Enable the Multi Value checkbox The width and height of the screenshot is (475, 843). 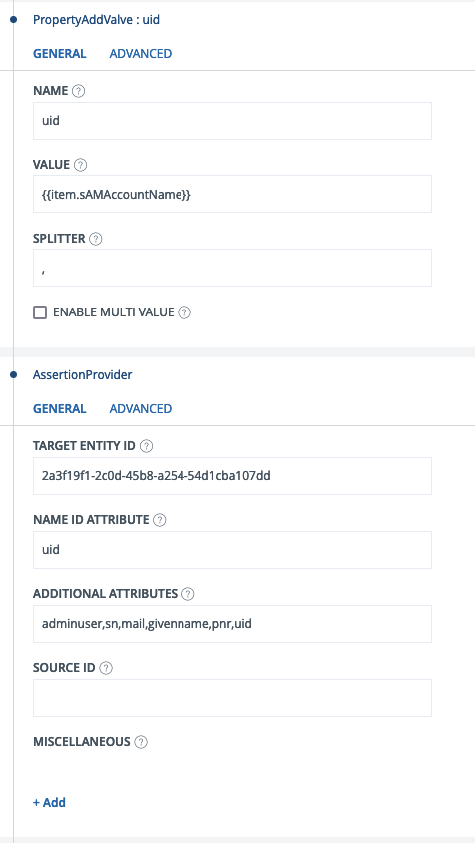pos(40,312)
